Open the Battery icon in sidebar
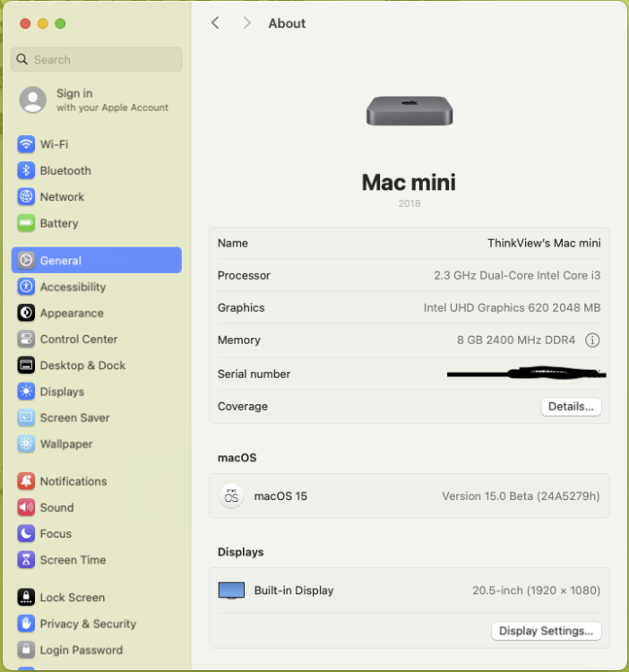The width and height of the screenshot is (629, 672). coord(26,223)
